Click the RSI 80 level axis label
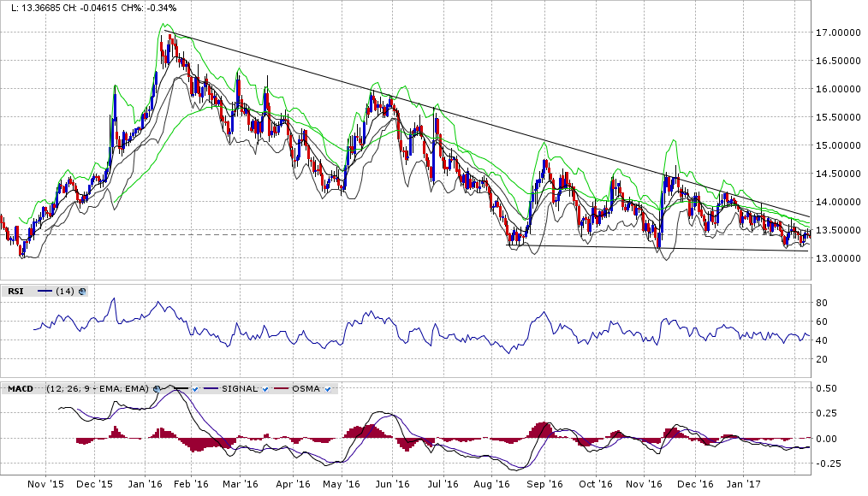 click(x=822, y=303)
